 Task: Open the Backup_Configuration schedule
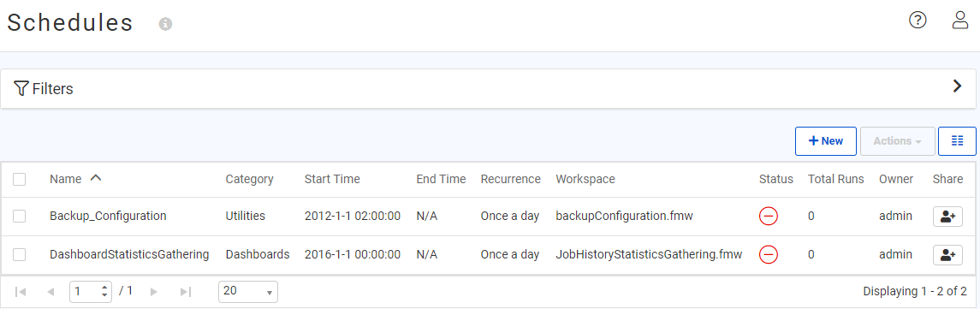click(108, 217)
